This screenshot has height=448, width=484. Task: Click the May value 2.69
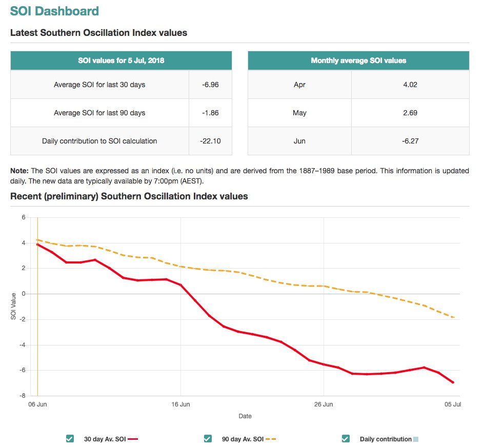click(x=410, y=113)
